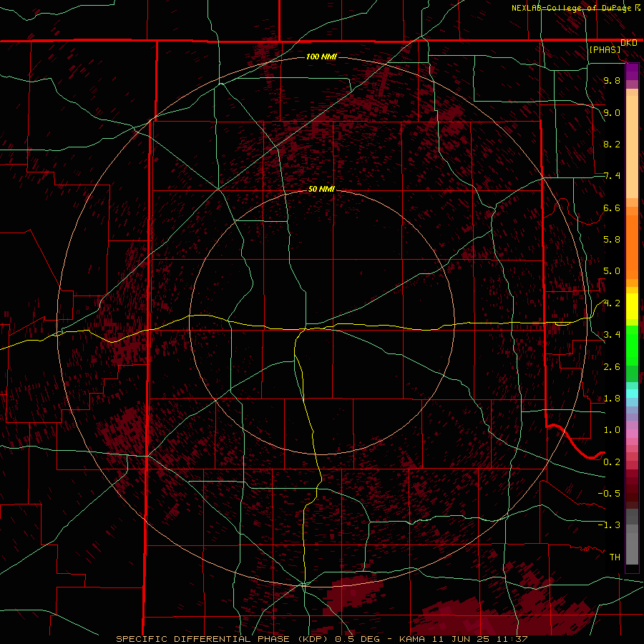Click the TH label on color scale
Viewport: 644px width, 644px height.
(615, 557)
